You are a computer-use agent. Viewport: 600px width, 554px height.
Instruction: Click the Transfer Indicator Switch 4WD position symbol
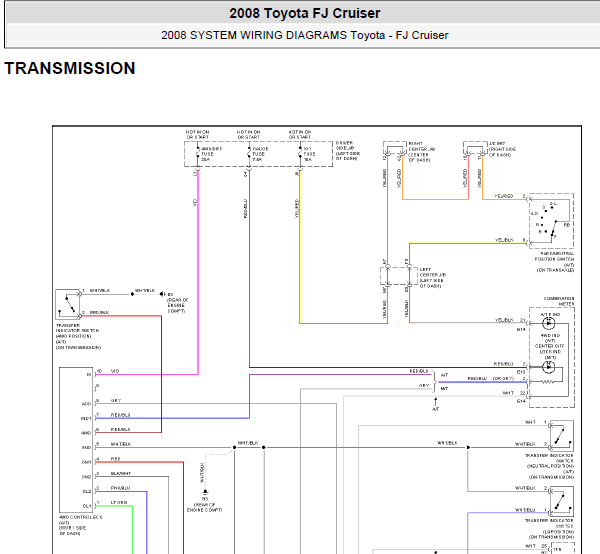pyautogui.click(x=69, y=300)
